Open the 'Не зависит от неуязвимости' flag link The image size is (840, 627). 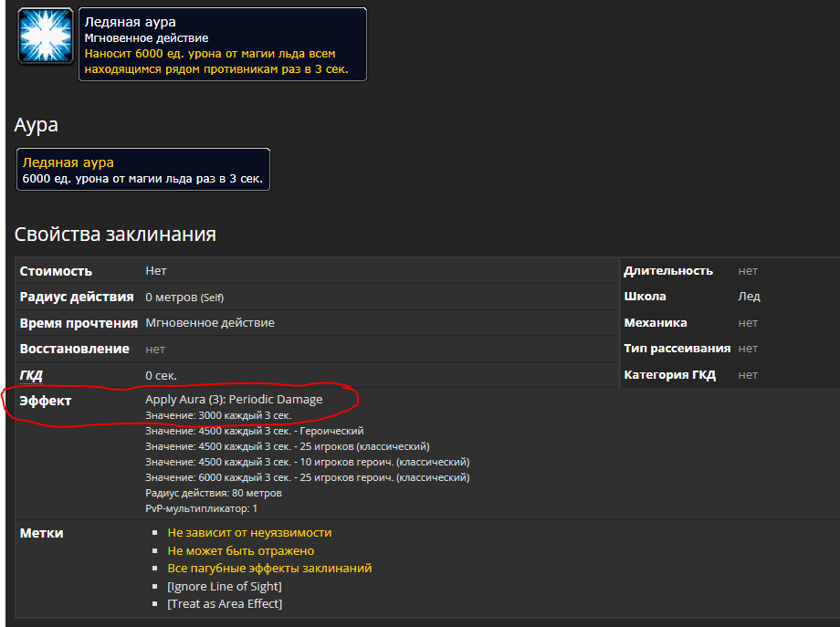[249, 532]
